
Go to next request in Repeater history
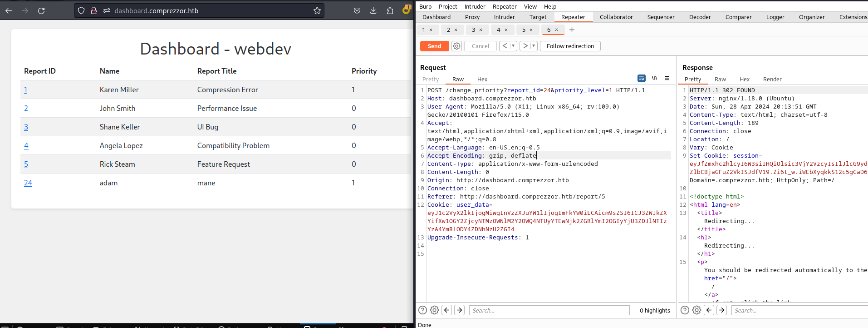coord(525,46)
